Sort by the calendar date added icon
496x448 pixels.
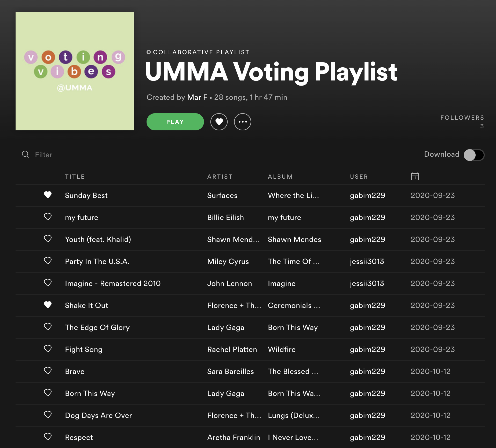pos(415,177)
